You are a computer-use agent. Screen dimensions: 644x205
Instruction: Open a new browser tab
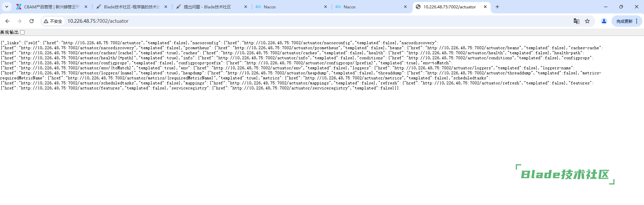497,7
